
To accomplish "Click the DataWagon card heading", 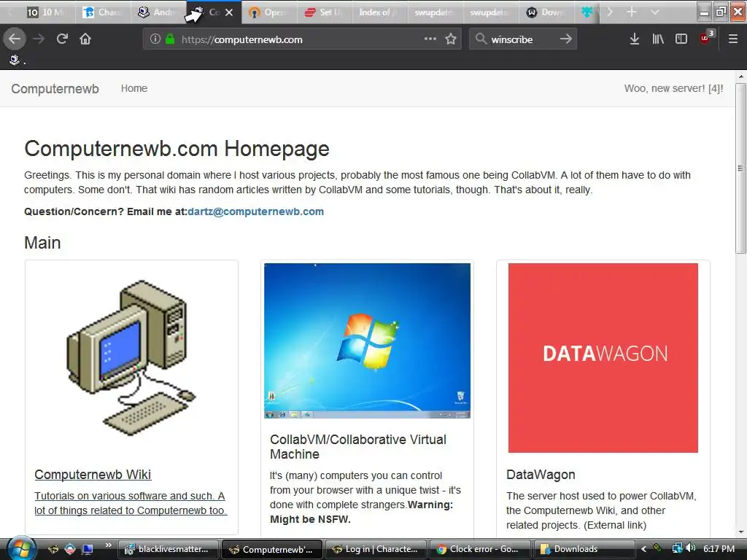I will [541, 474].
